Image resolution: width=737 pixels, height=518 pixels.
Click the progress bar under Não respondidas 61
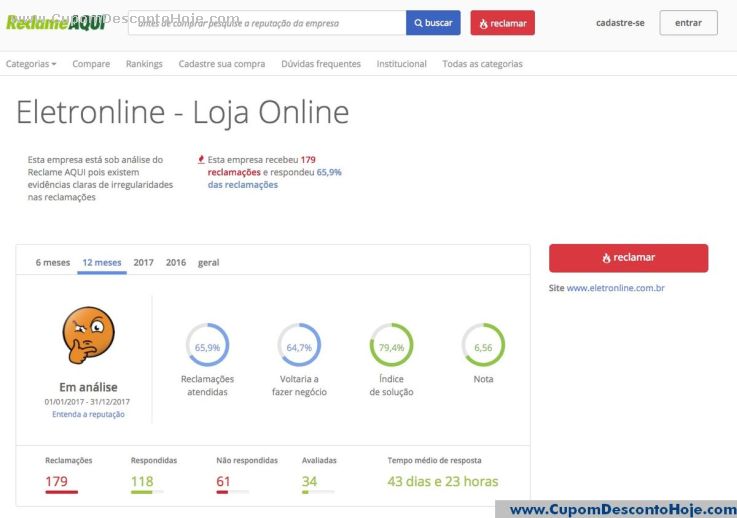[233, 492]
